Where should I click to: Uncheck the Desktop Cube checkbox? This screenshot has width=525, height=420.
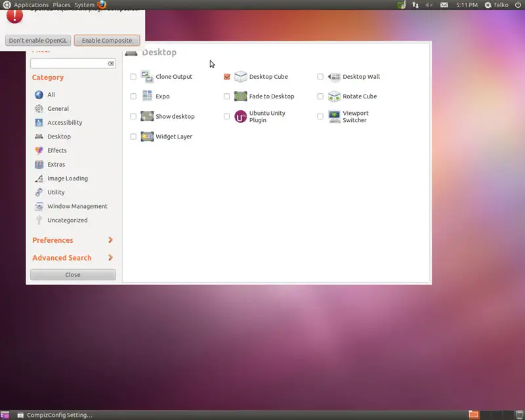[226, 77]
